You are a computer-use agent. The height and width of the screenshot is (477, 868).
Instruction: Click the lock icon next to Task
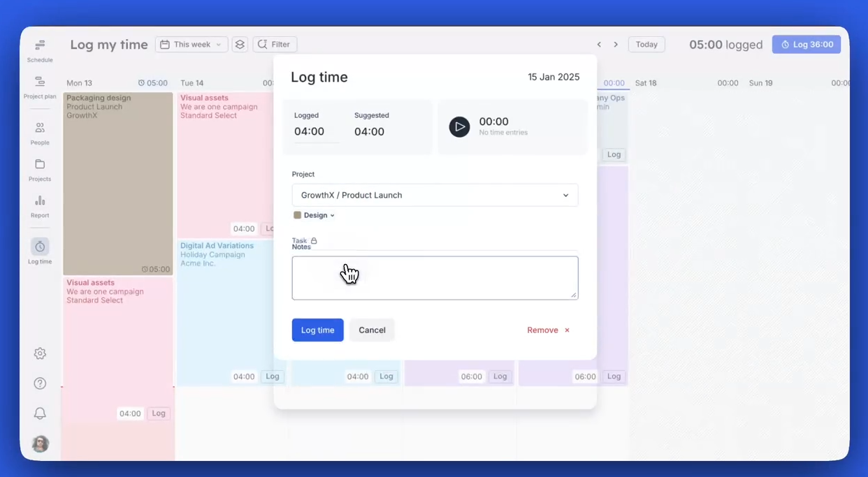click(x=314, y=240)
